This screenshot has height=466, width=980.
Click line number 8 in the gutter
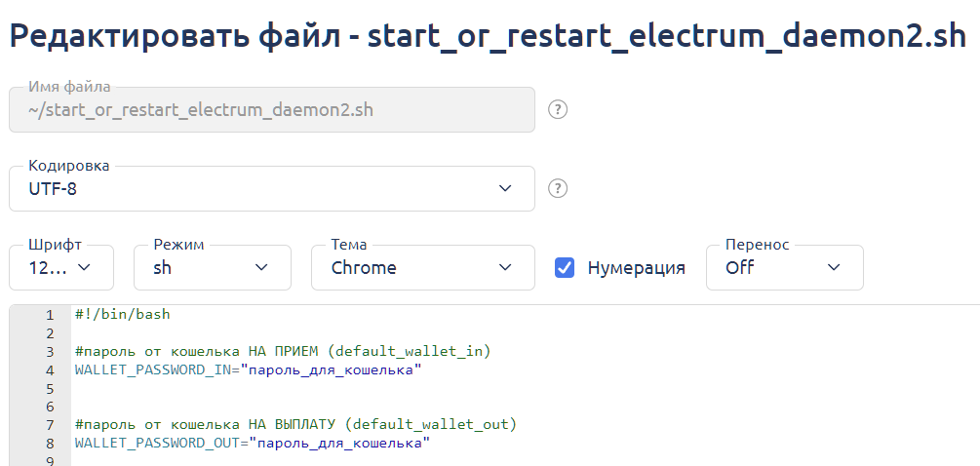click(x=49, y=444)
